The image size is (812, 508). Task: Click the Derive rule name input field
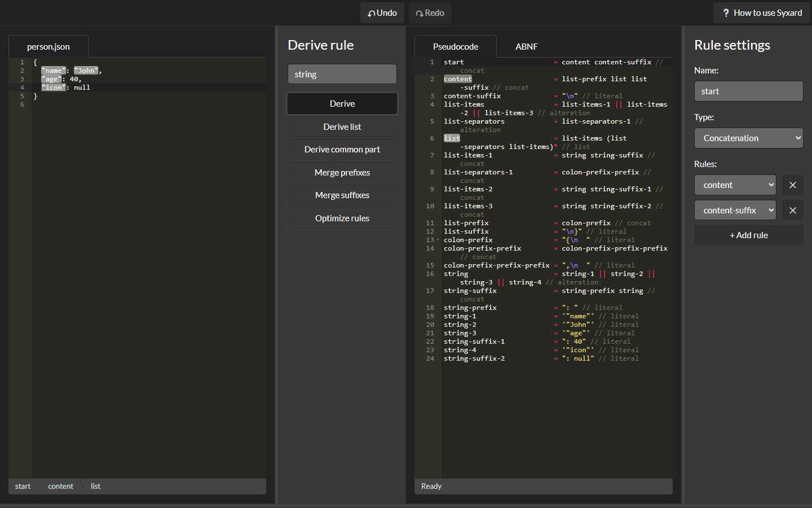coord(342,74)
